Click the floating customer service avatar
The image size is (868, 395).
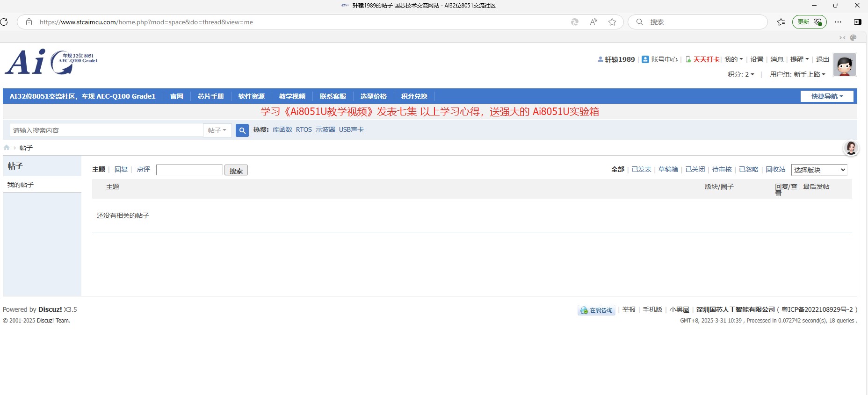point(851,148)
